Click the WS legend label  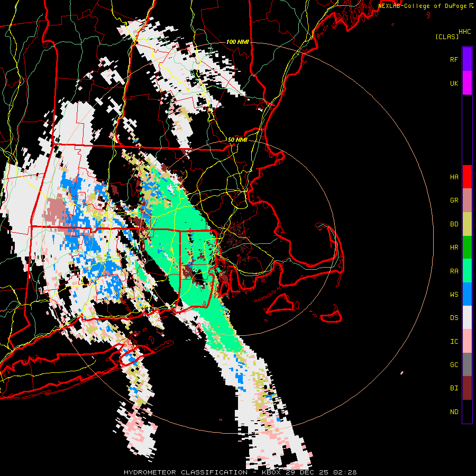pos(454,295)
